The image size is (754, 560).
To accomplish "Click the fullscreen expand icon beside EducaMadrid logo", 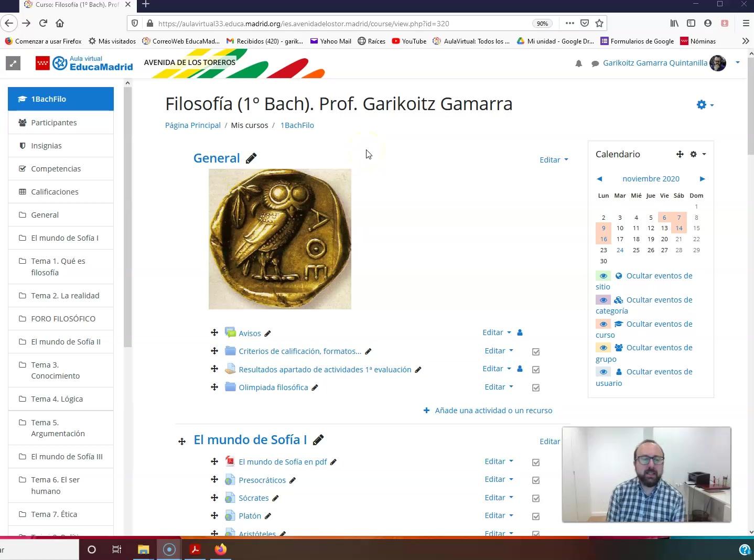I will 13,63.
